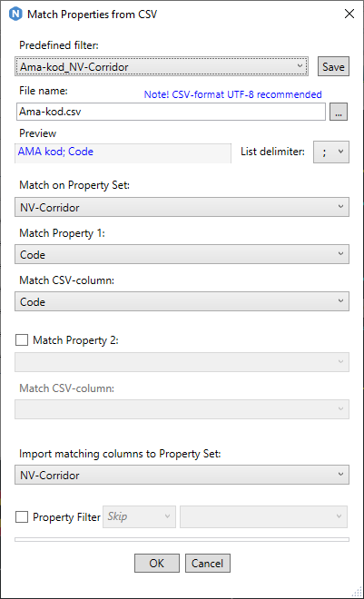Open Import matching columns Property Set dropdown
The image size is (364, 599).
182,475
